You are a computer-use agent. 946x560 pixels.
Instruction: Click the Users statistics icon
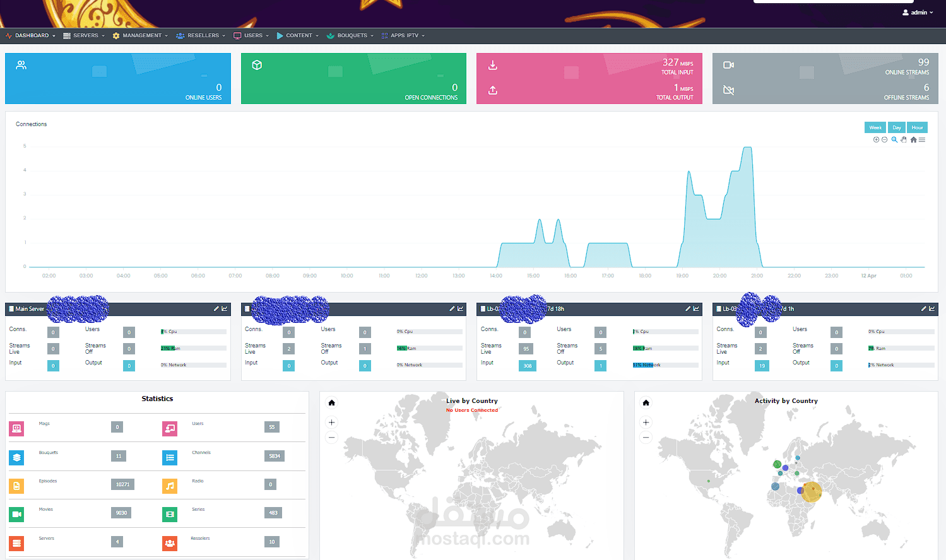pos(170,429)
